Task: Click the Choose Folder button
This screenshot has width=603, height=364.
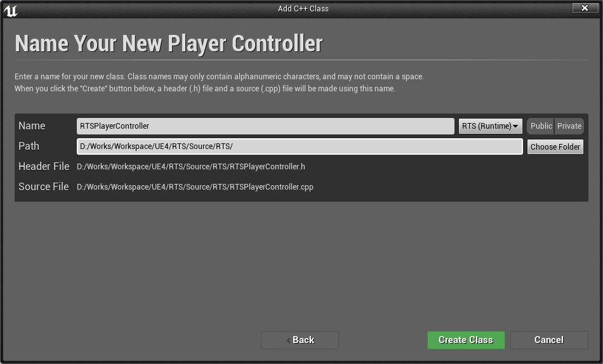Action: pos(555,147)
